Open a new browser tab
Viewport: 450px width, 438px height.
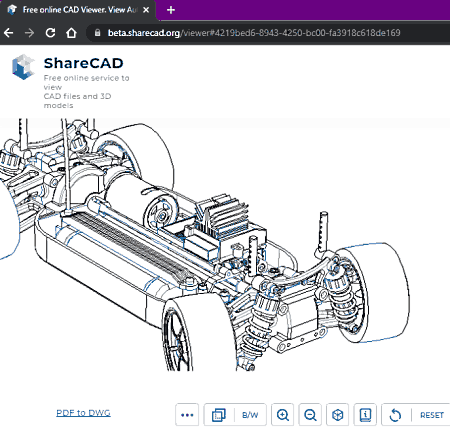(x=171, y=10)
